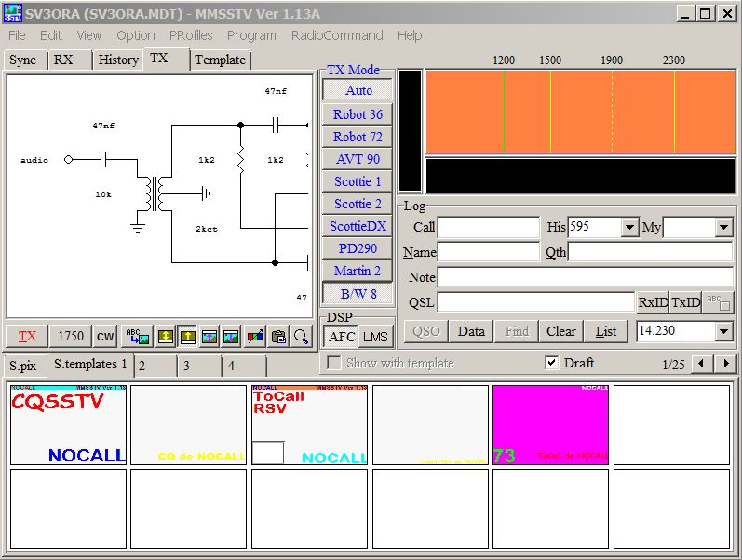Switch to S.templates tab 4
This screenshot has height=560, width=742.
coord(244,366)
